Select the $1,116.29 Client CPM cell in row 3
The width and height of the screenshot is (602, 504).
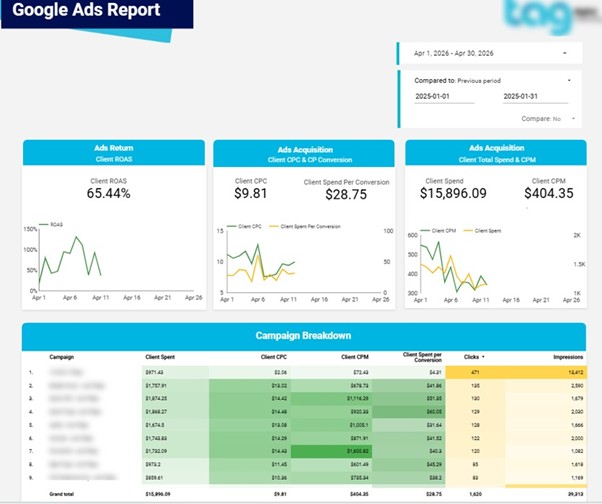click(x=331, y=399)
